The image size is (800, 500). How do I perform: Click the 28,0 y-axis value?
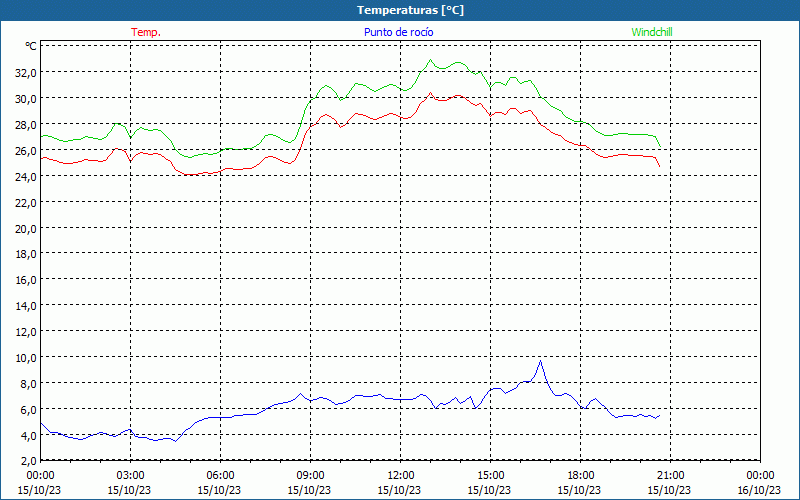point(26,124)
